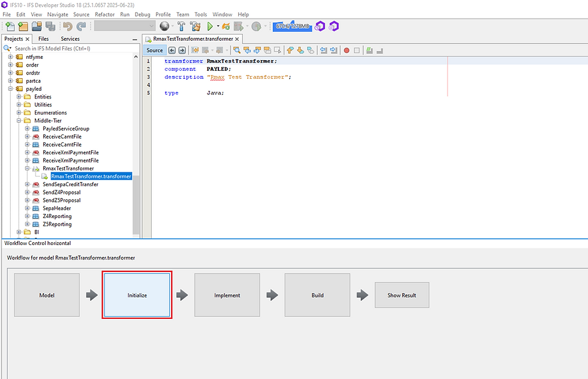Expand the BI folder

(x=19, y=232)
